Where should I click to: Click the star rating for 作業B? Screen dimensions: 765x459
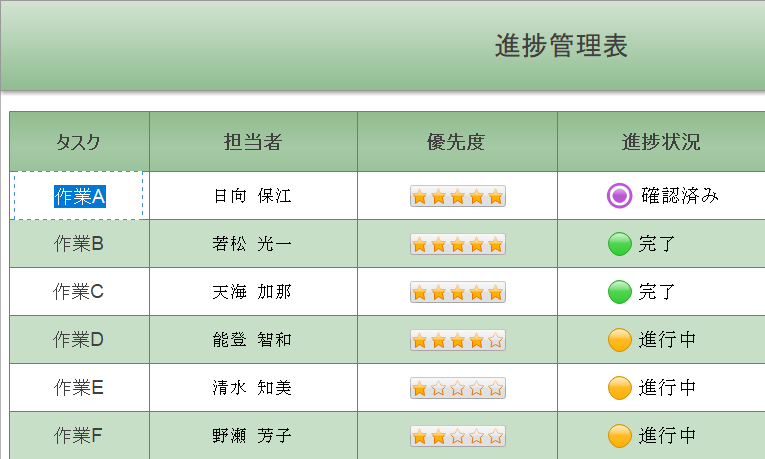click(x=457, y=244)
